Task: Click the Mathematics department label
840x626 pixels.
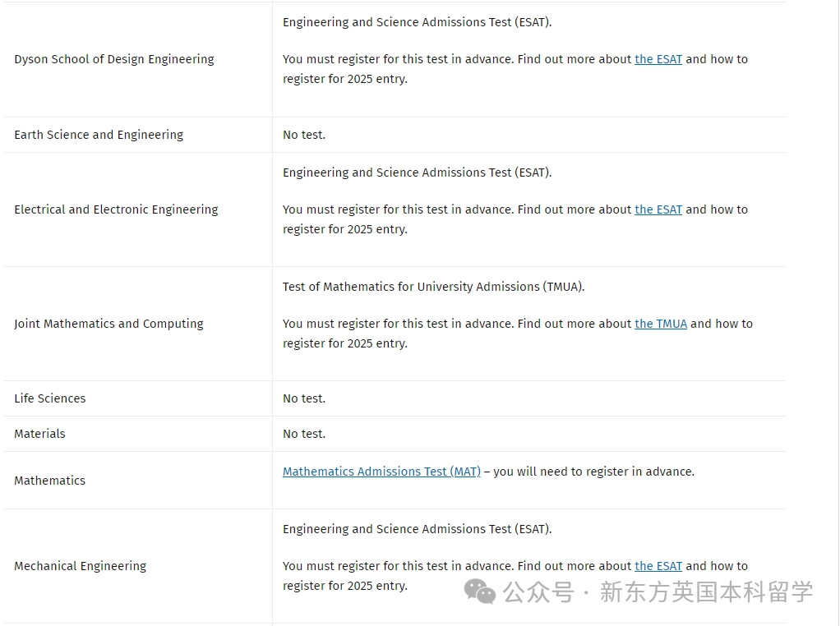Action: (x=50, y=481)
